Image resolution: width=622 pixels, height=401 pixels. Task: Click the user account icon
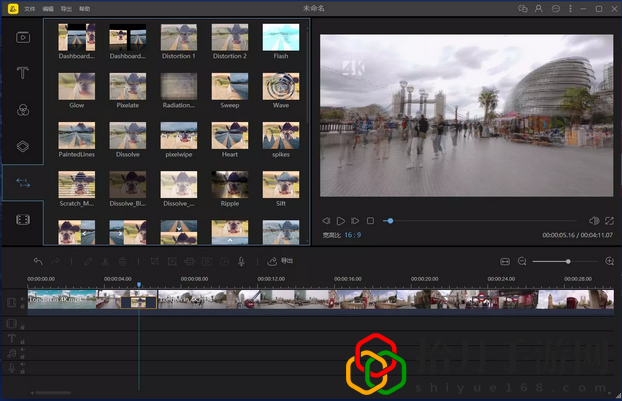pos(539,8)
